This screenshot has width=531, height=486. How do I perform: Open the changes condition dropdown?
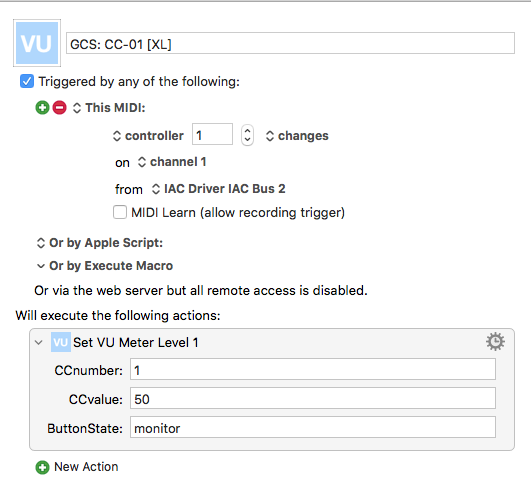297,136
